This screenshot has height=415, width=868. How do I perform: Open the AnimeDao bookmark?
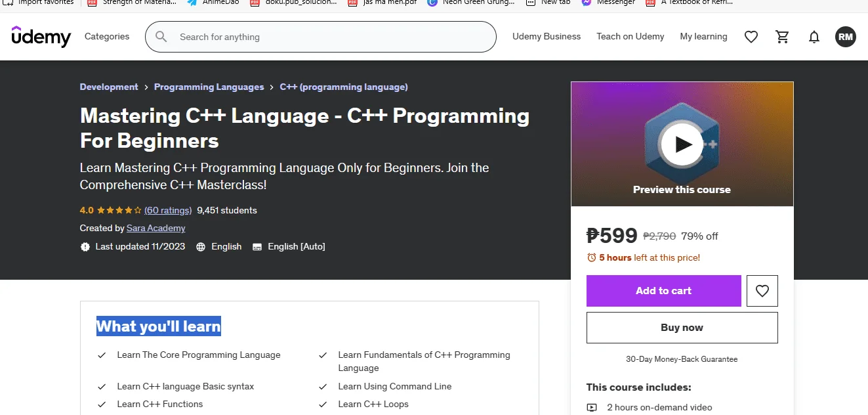pyautogui.click(x=213, y=3)
